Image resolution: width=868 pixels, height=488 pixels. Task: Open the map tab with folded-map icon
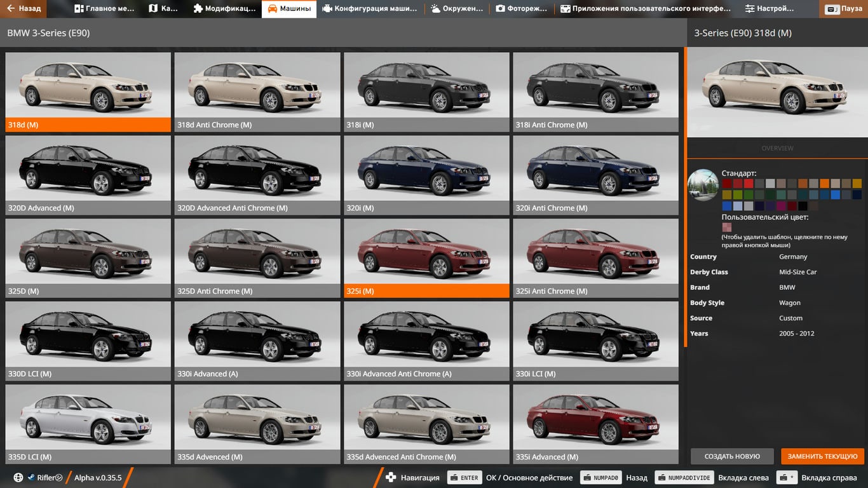tap(163, 9)
